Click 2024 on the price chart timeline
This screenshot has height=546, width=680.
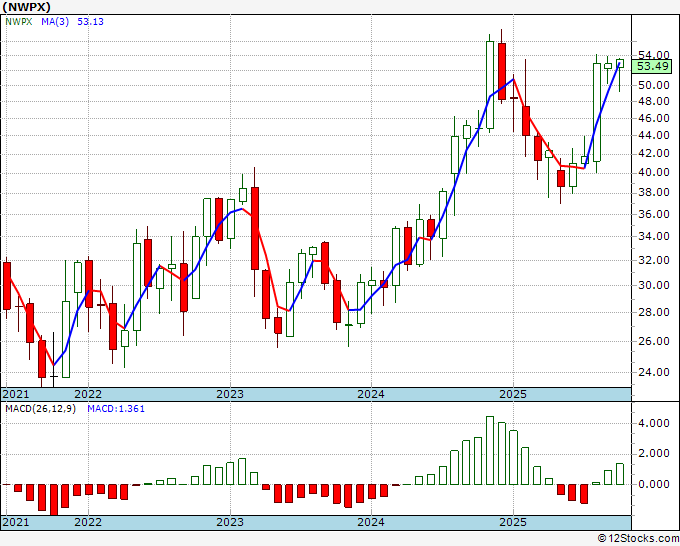(x=371, y=394)
